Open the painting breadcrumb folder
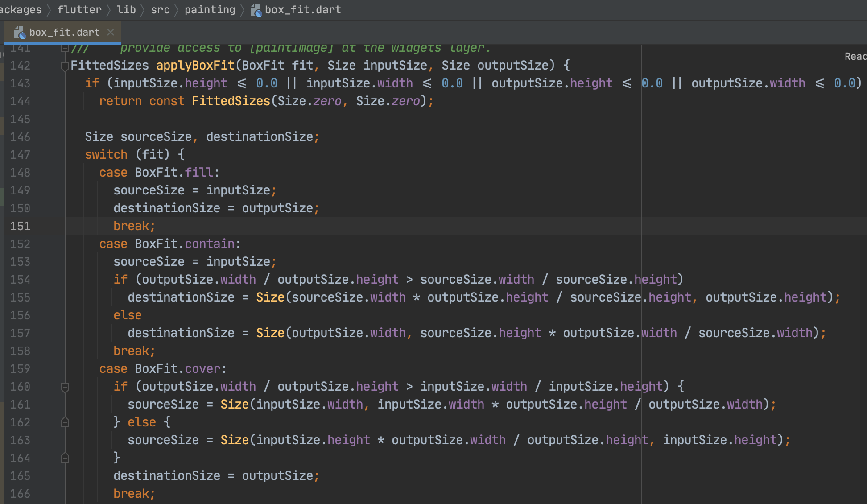Viewport: 867px width, 504px height. (x=210, y=10)
